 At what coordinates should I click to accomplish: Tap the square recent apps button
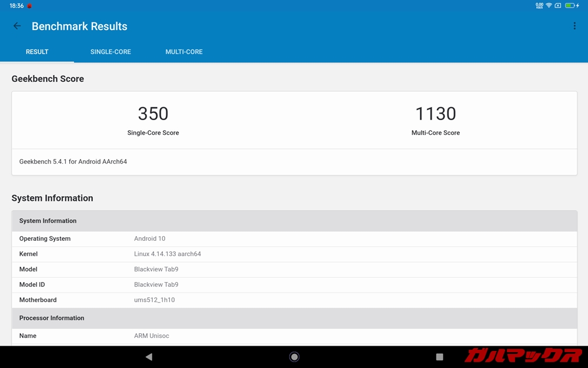point(439,357)
